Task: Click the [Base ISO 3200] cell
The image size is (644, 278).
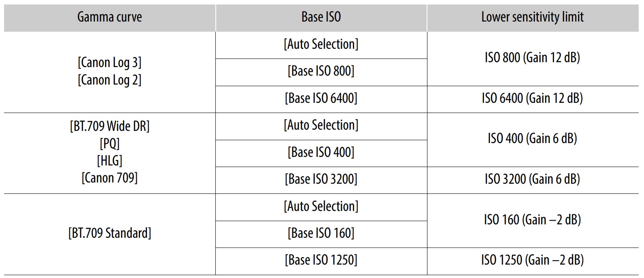Action: (x=321, y=179)
